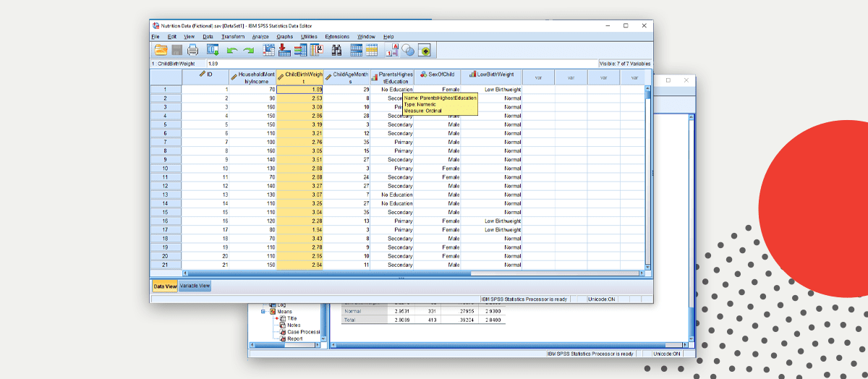
Task: Click the Run descriptive statistics icon
Action: click(318, 50)
